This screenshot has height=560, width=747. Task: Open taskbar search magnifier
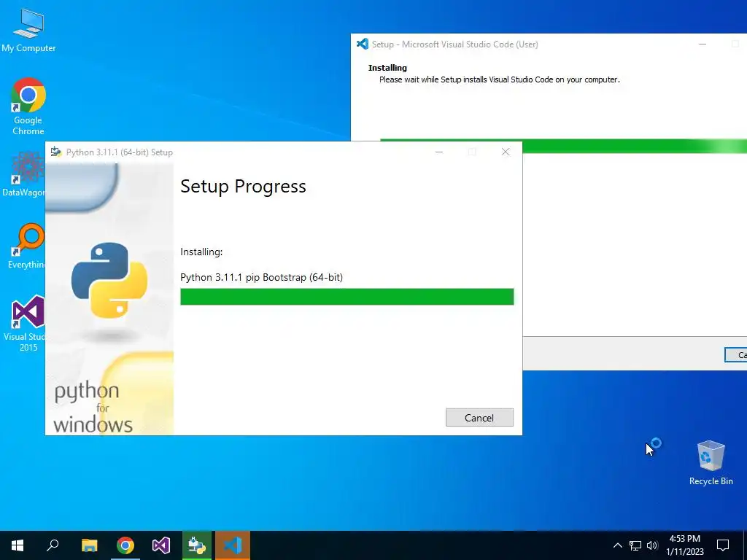53,545
